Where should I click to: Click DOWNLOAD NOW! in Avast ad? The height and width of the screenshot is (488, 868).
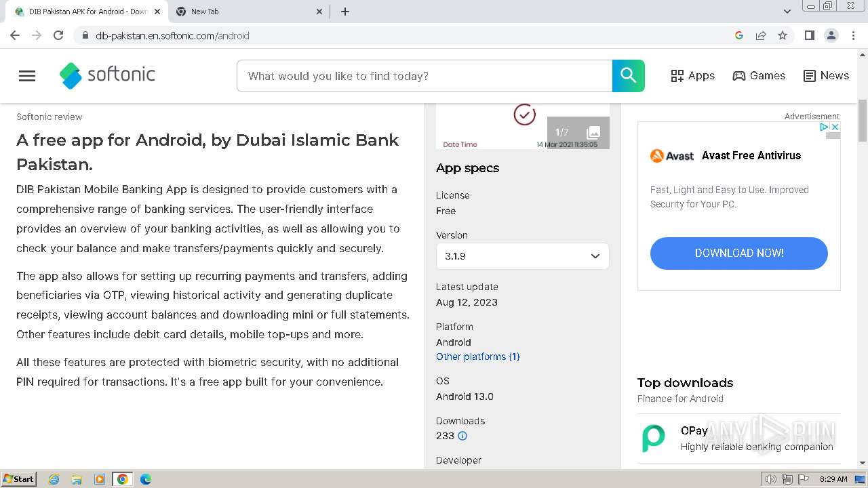739,253
